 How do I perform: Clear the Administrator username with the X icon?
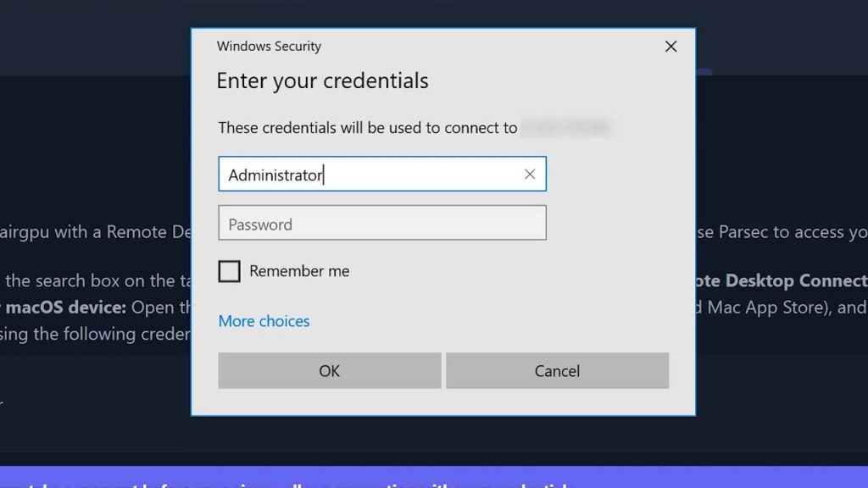click(x=530, y=175)
